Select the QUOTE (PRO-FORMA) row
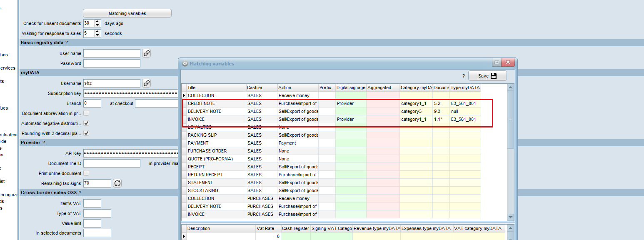Image resolution: width=644 pixels, height=240 pixels. pos(332,159)
